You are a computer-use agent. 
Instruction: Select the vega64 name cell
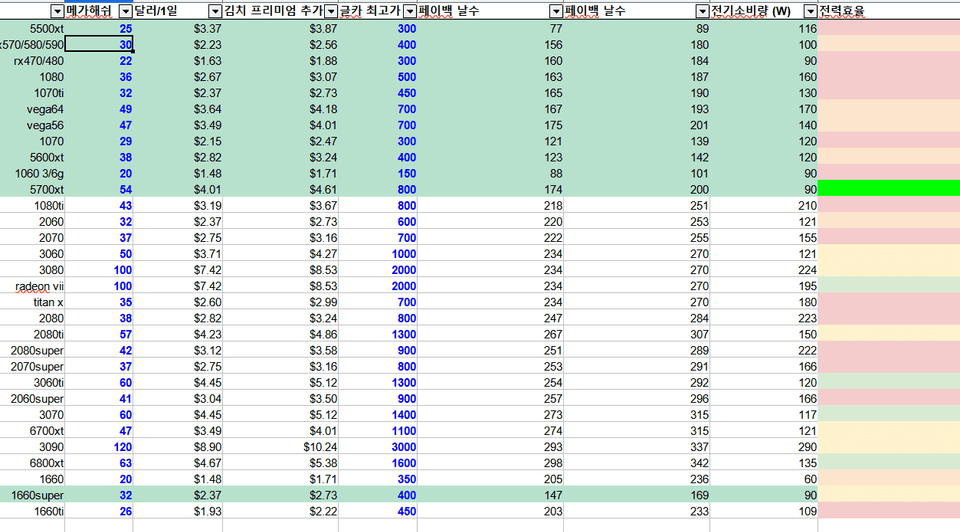pyautogui.click(x=32, y=109)
